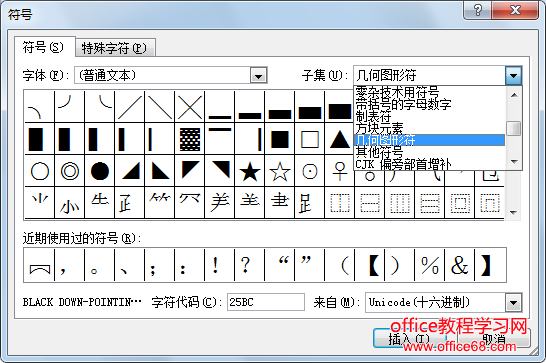Viewport: 546px width, 363px height.
Task: Choose 方块元素 in subset list
Action: pyautogui.click(x=429, y=128)
